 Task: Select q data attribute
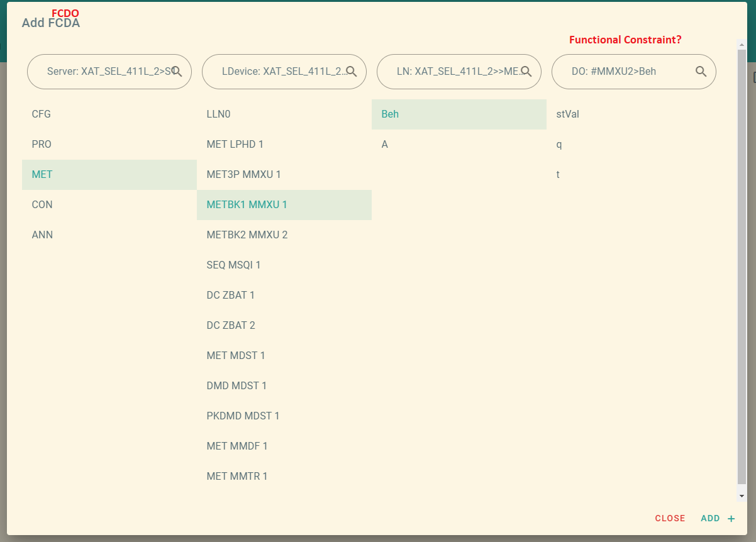click(x=634, y=145)
